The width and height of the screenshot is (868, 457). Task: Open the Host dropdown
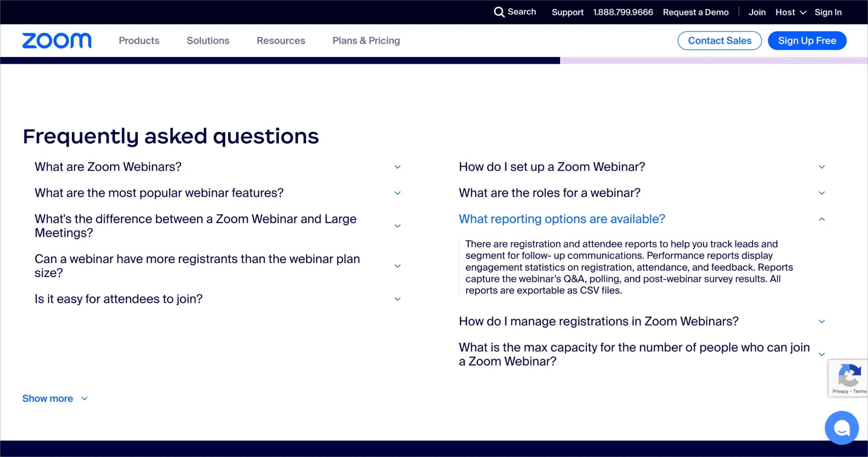pyautogui.click(x=790, y=12)
